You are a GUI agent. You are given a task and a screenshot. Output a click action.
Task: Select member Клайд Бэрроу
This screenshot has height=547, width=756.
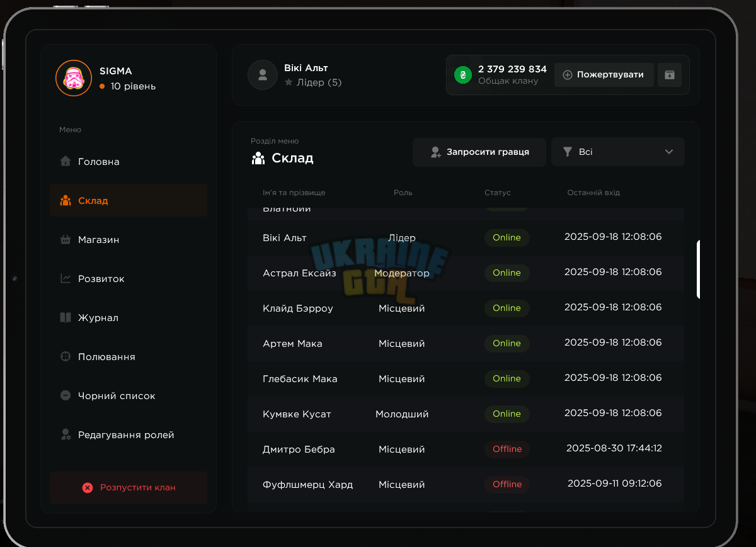298,308
